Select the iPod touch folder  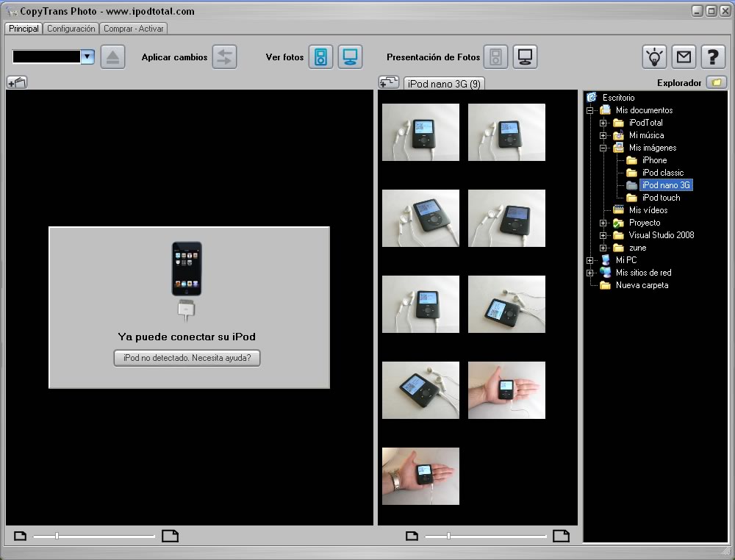pyautogui.click(x=661, y=197)
